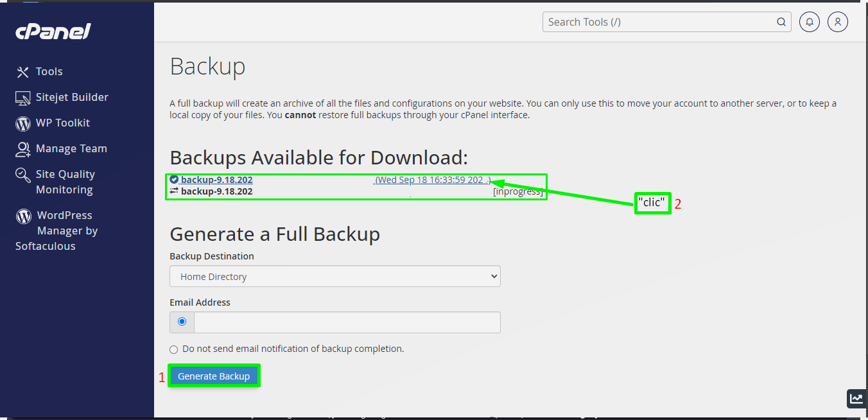Viewport: 868px width, 420px height.
Task: Select the Tools wrench icon in sidebar
Action: 22,71
